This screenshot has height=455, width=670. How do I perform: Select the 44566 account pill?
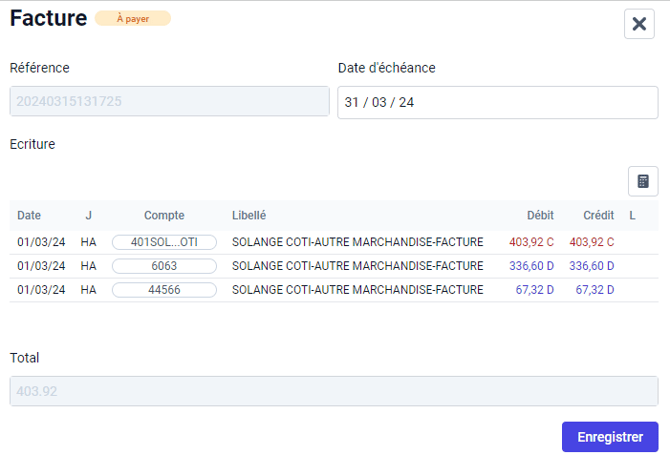tap(164, 290)
